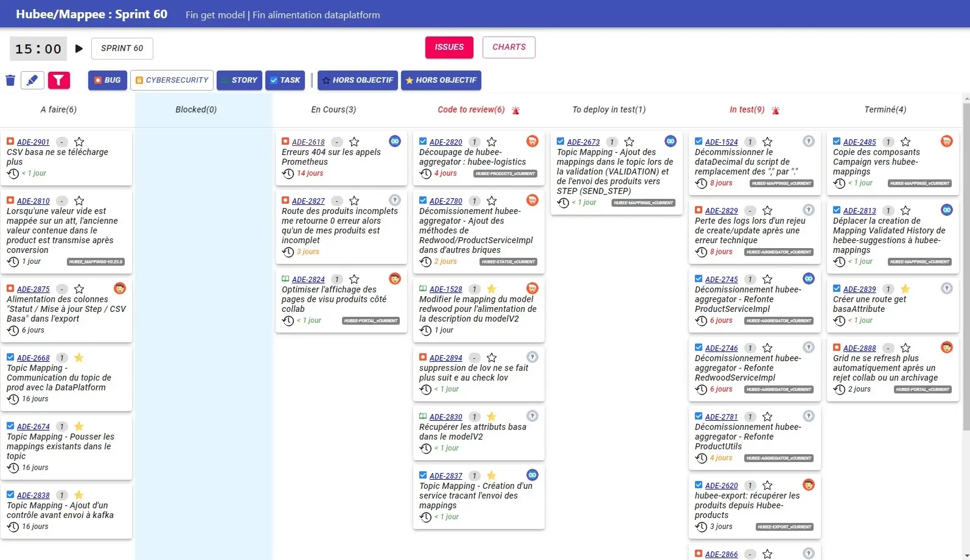
Task: Open the SPRINT 60 selector
Action: [122, 49]
